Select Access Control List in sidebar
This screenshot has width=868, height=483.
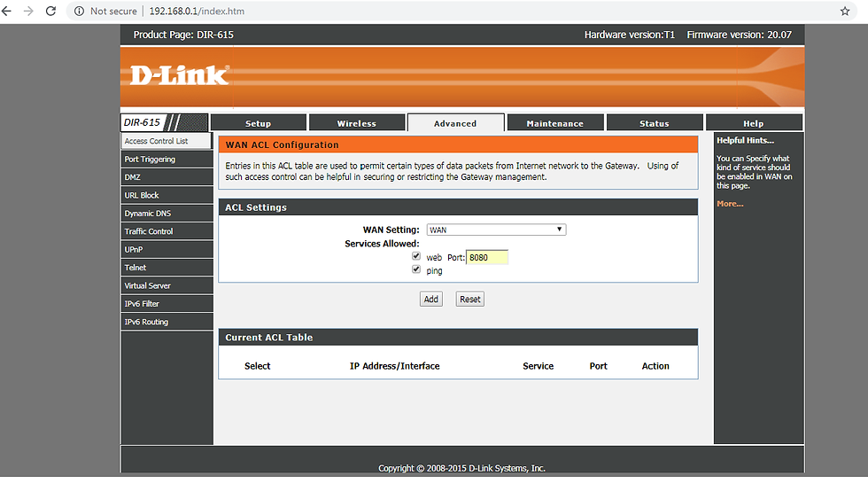[167, 141]
